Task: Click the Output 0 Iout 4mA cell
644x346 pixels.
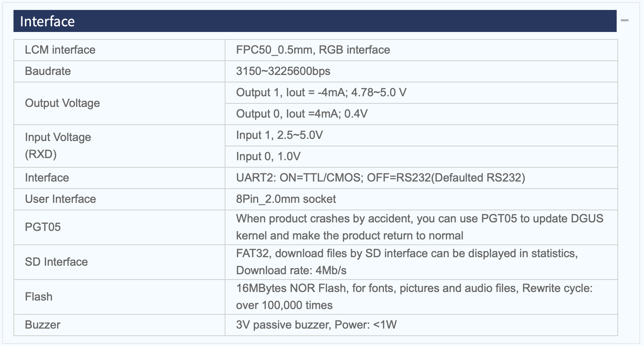Action: (302, 114)
